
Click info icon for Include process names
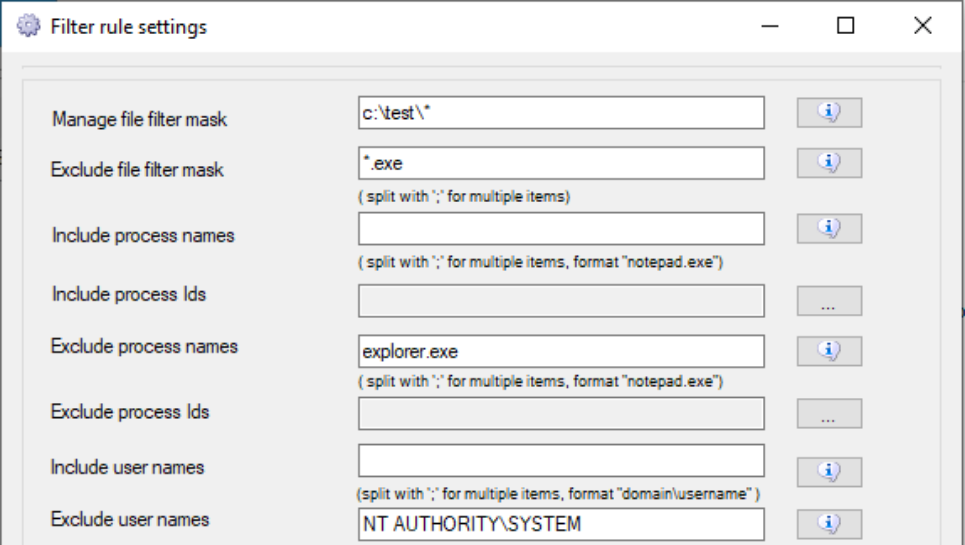(829, 229)
